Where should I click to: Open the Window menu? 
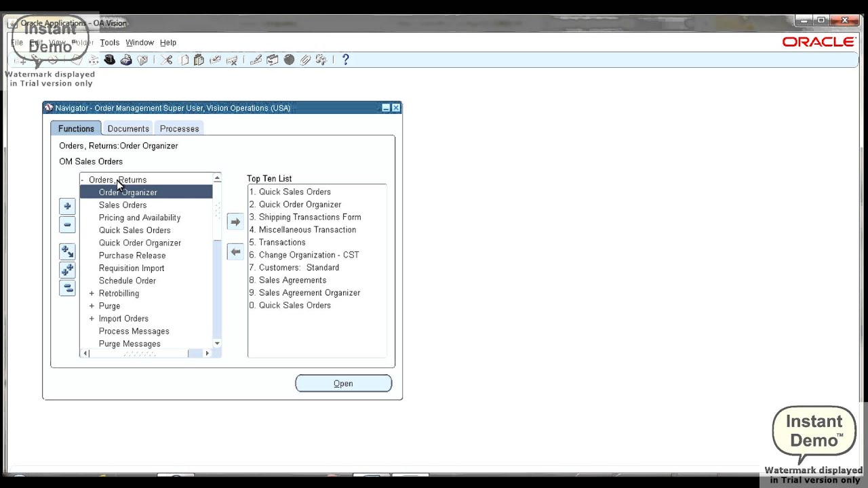pos(140,43)
